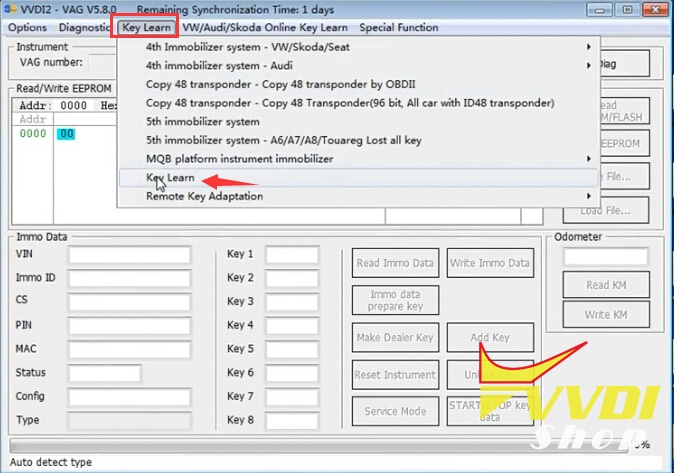Viewport: 674px width, 473px height.
Task: Select 5th immobilizer A6/A7/A8/Touareg Lost all key
Action: point(359,140)
